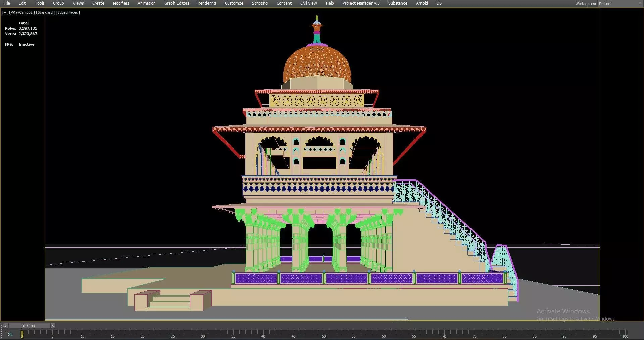Open the Tools menu
The height and width of the screenshot is (340, 644).
tap(40, 3)
